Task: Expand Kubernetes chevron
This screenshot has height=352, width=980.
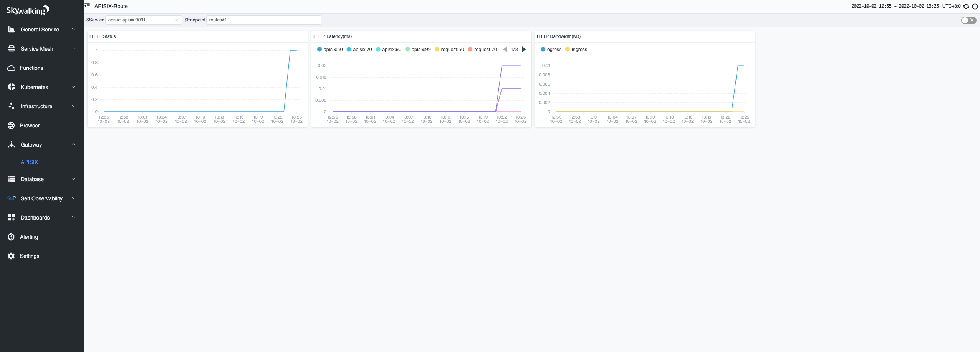Action: pos(74,87)
